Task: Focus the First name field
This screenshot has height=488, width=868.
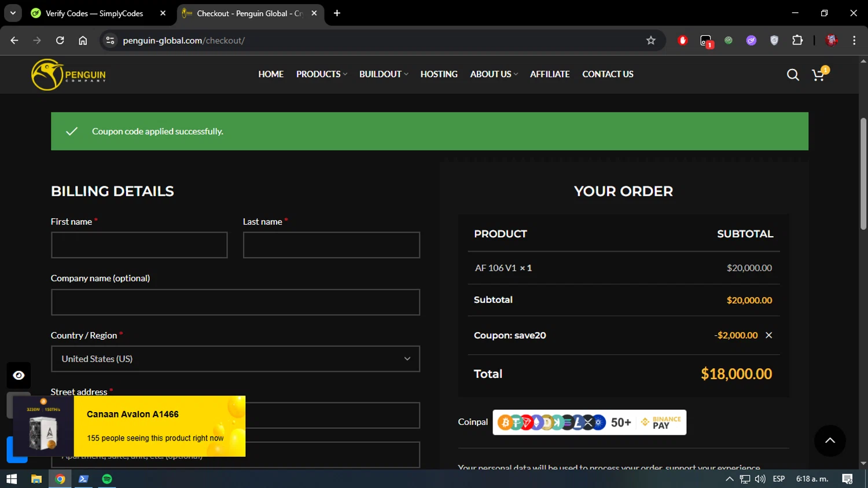Action: point(139,245)
